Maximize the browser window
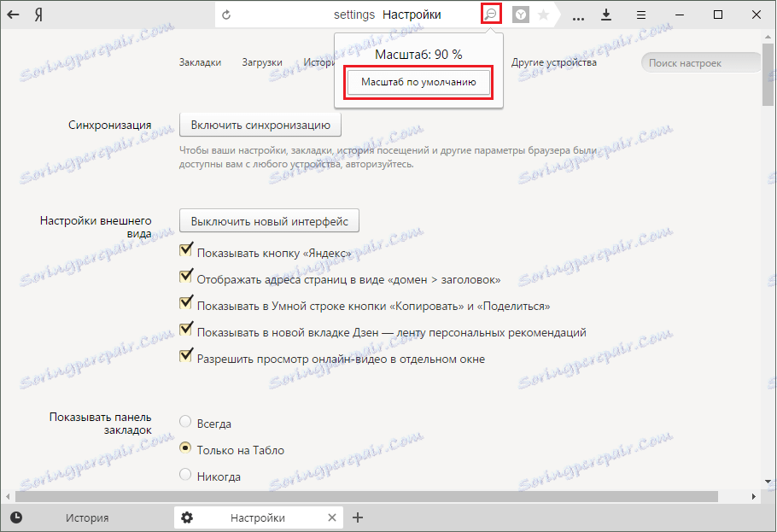 coord(718,15)
